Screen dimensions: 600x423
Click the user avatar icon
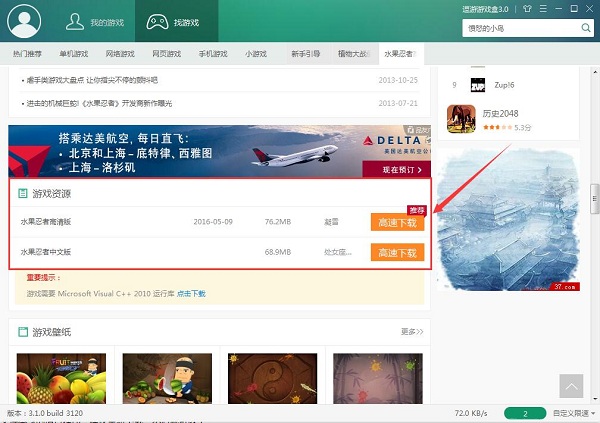coord(23,20)
